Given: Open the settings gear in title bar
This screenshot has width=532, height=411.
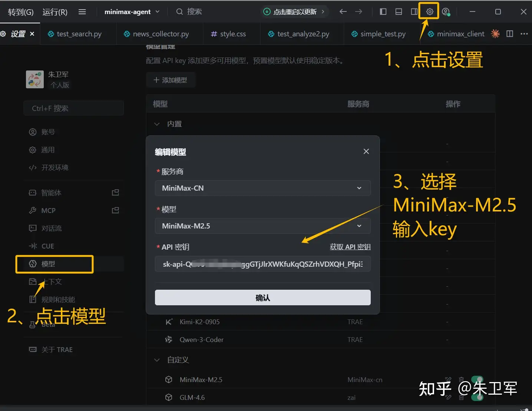Looking at the screenshot, I should 429,11.
